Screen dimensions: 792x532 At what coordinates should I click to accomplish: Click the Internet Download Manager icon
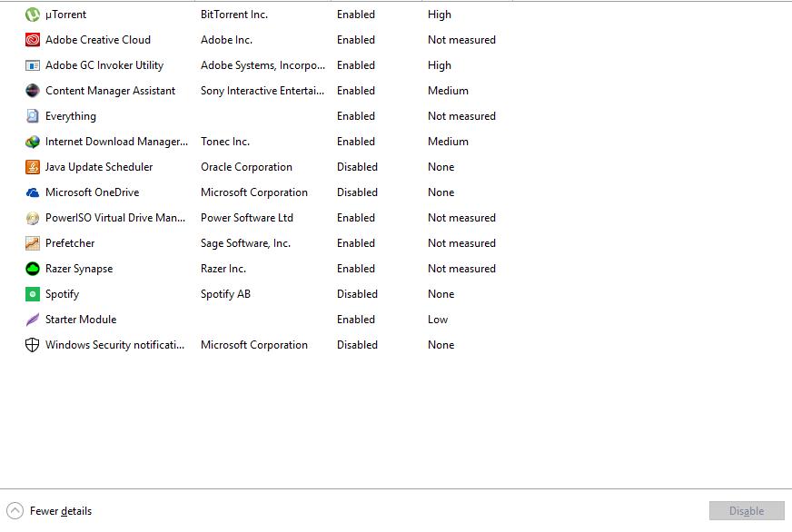(33, 142)
